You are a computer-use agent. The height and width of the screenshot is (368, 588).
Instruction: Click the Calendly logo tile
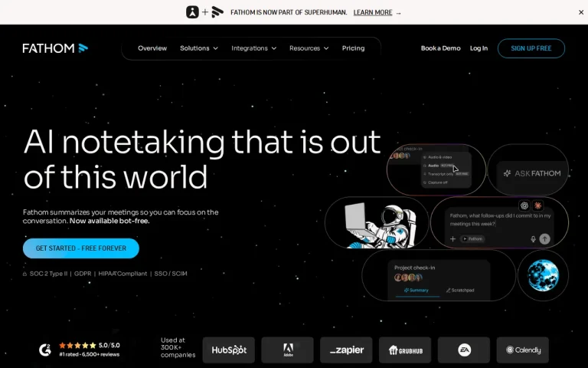pyautogui.click(x=523, y=350)
